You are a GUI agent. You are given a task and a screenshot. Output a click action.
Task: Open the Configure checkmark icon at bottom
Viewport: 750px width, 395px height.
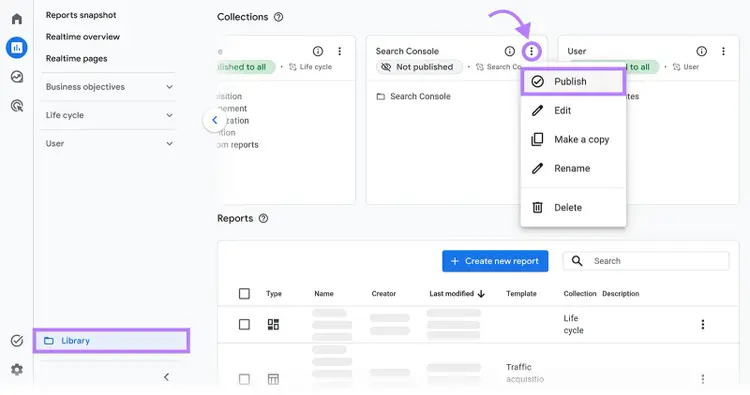17,340
